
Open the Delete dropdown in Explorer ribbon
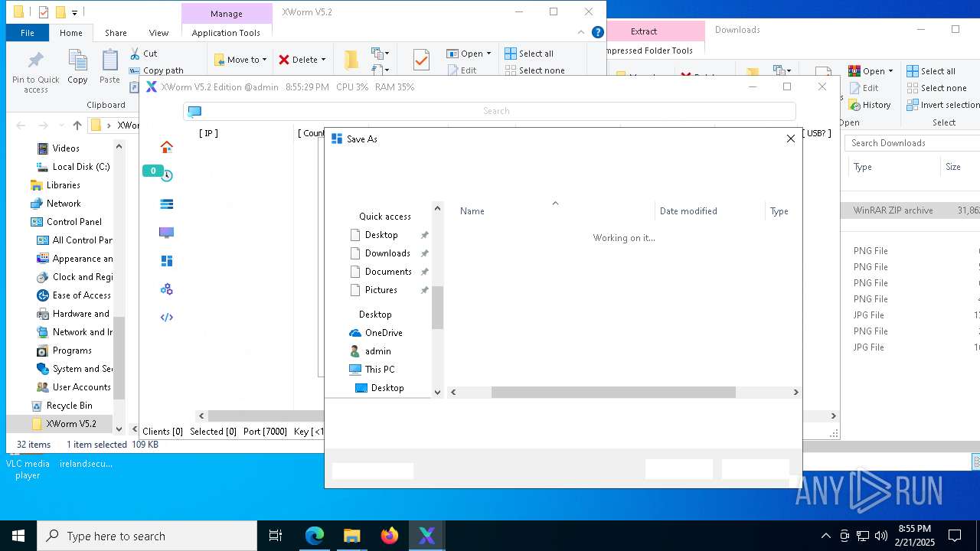pyautogui.click(x=302, y=60)
